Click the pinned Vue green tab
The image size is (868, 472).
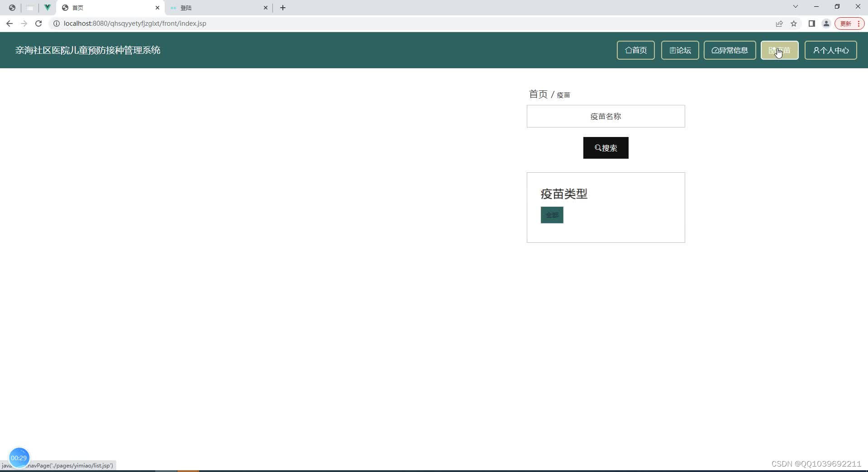coord(47,8)
